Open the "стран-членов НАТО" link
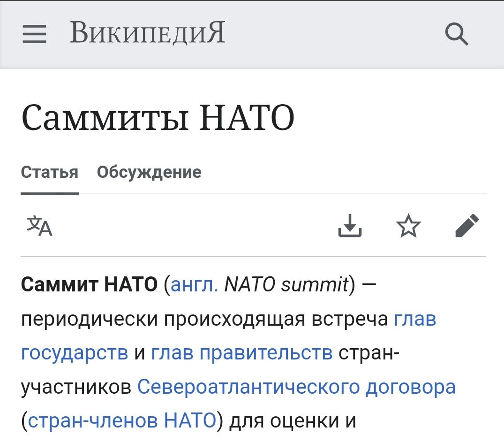The height and width of the screenshot is (443, 504). 121,420
